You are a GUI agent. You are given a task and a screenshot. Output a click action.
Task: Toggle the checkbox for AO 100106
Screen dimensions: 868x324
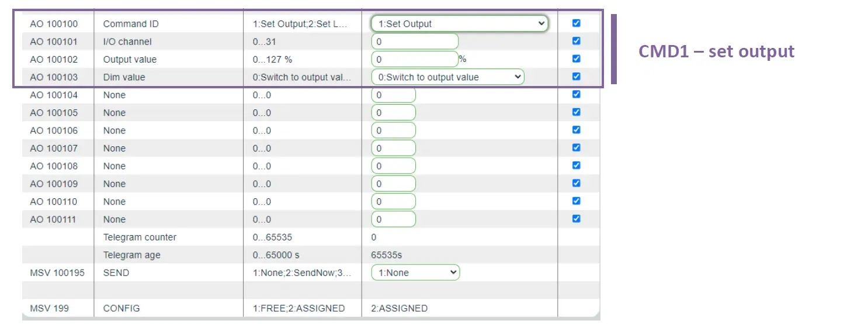tap(577, 130)
